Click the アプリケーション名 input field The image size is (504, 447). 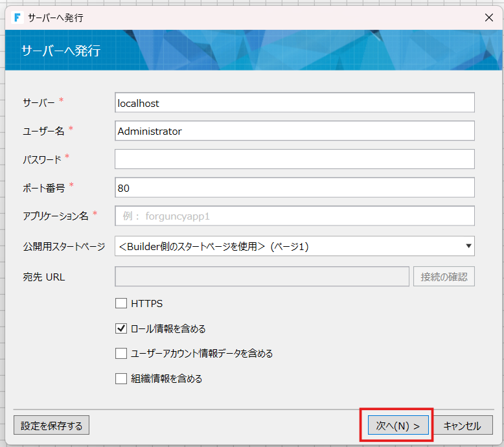tap(294, 216)
